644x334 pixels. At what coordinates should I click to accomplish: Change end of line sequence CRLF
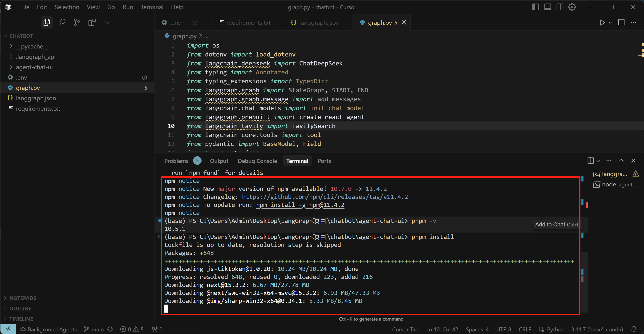click(525, 329)
